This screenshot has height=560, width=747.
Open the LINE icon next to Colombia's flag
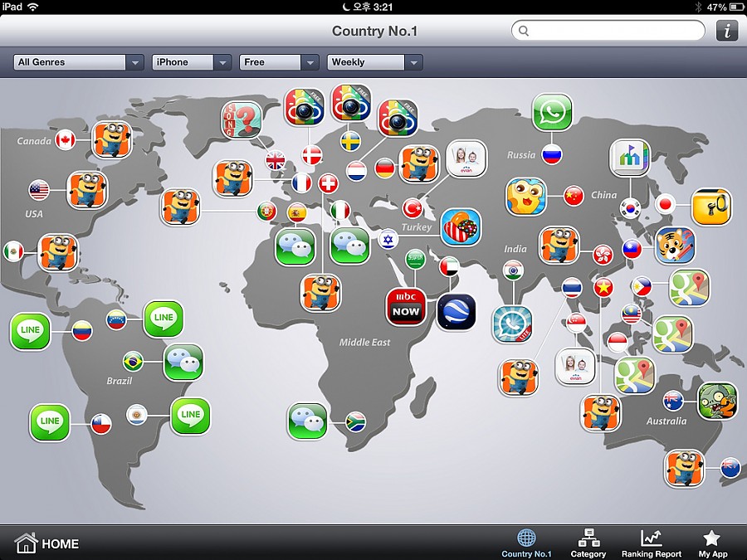(30, 331)
